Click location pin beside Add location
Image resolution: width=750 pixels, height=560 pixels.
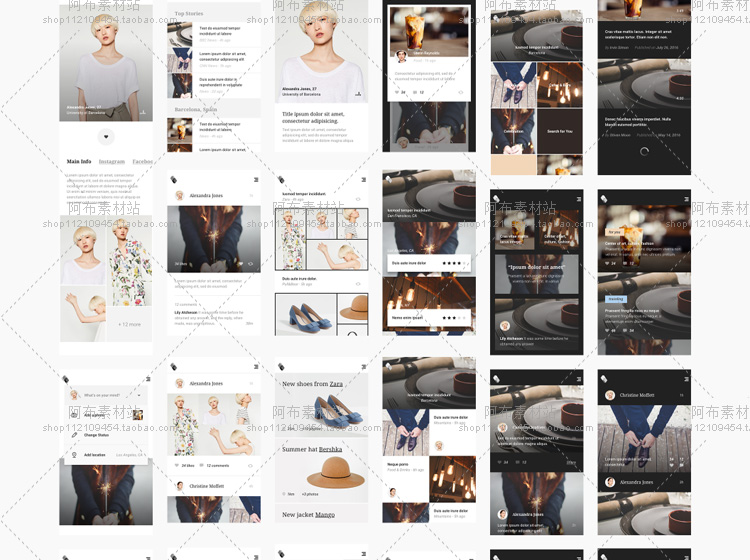[x=74, y=455]
